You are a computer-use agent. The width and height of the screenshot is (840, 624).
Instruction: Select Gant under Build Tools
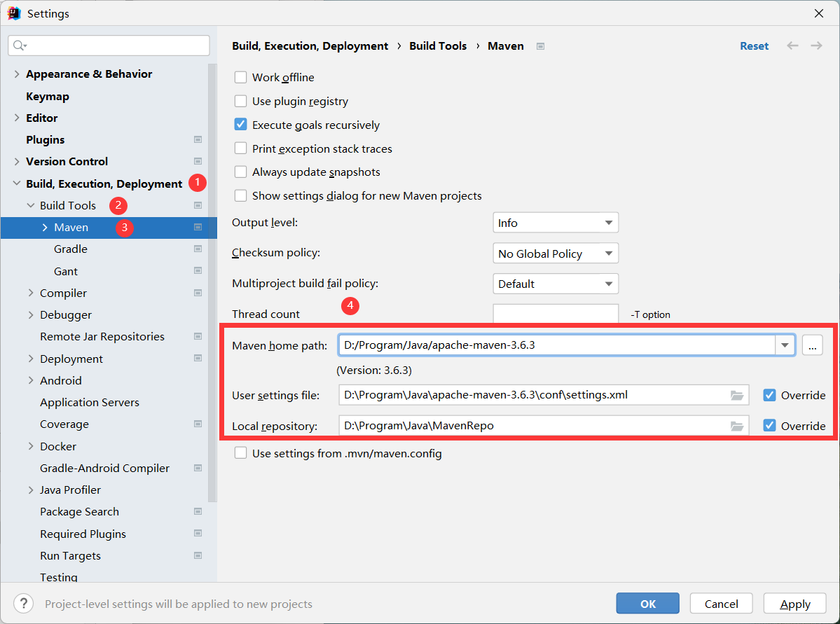pyautogui.click(x=66, y=271)
